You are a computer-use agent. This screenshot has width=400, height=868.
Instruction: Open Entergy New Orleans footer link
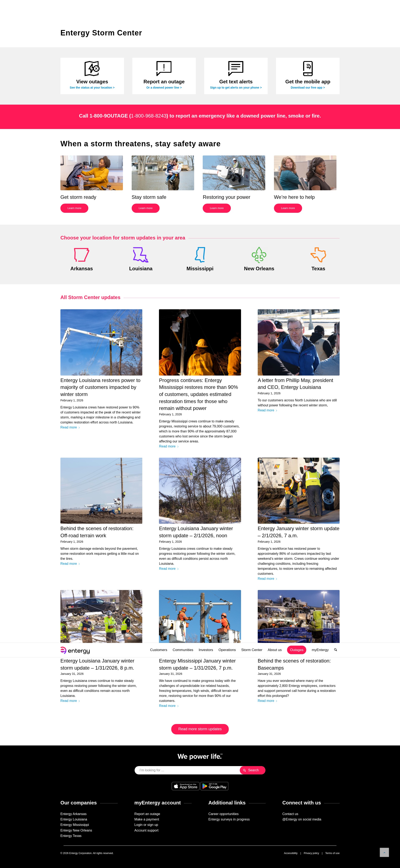click(76, 830)
